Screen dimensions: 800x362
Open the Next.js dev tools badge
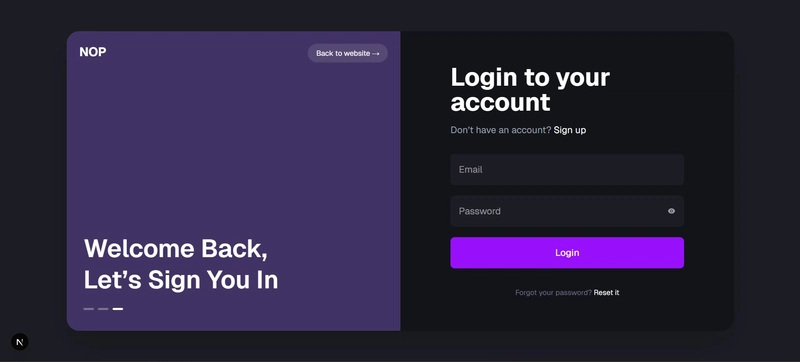coord(20,342)
